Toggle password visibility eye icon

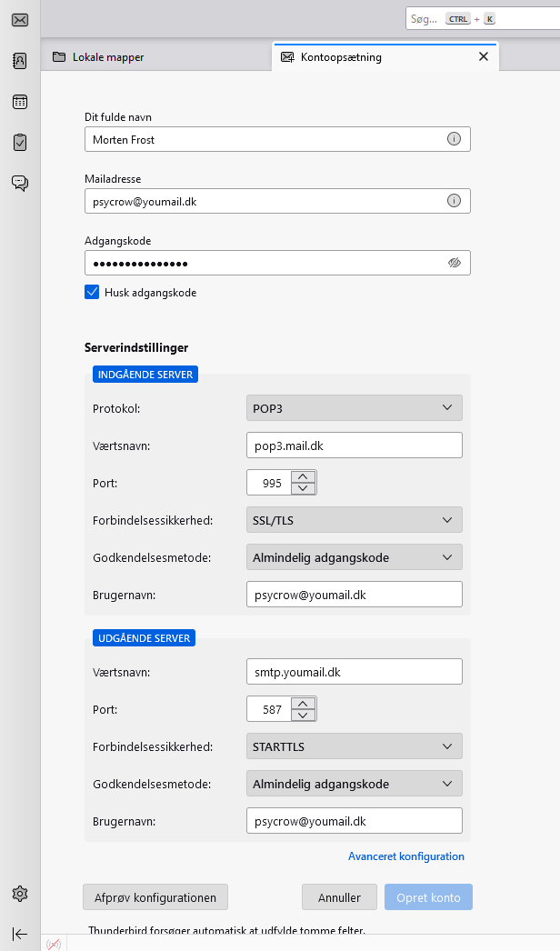(x=455, y=263)
